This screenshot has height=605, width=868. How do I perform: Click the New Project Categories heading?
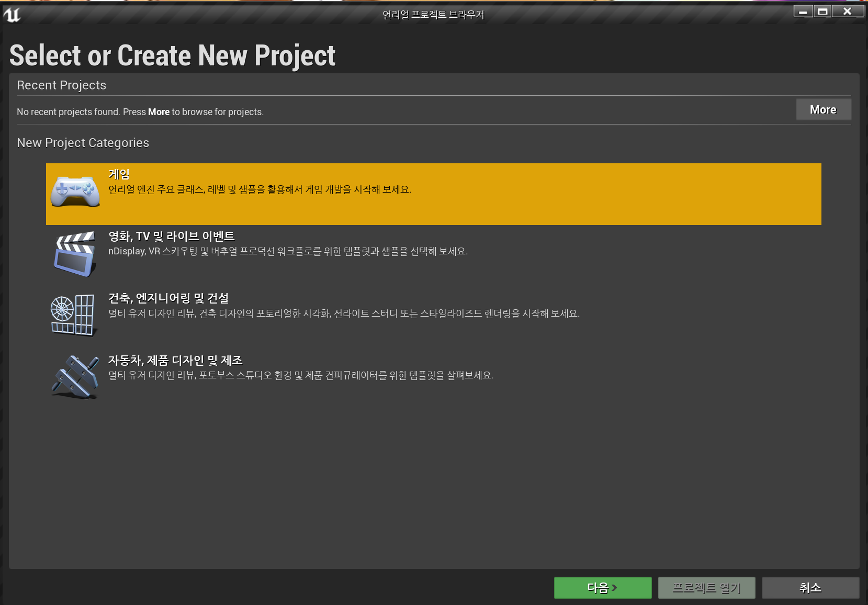coord(83,143)
